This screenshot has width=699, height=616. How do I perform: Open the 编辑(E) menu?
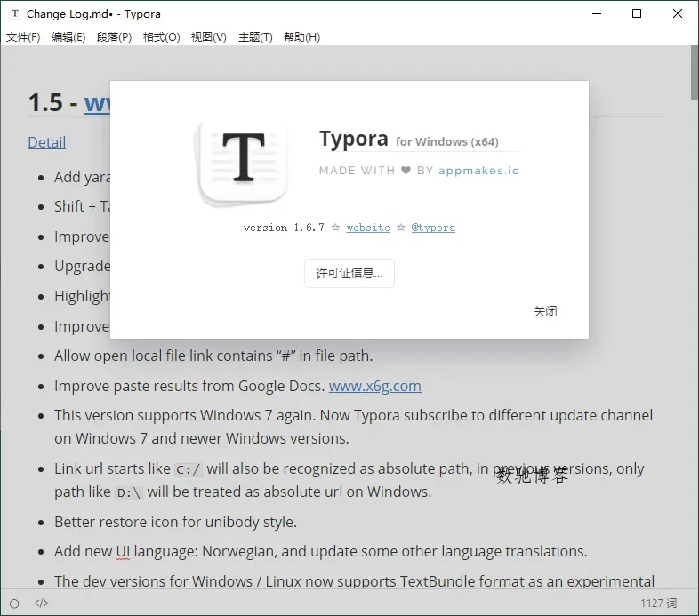[68, 37]
